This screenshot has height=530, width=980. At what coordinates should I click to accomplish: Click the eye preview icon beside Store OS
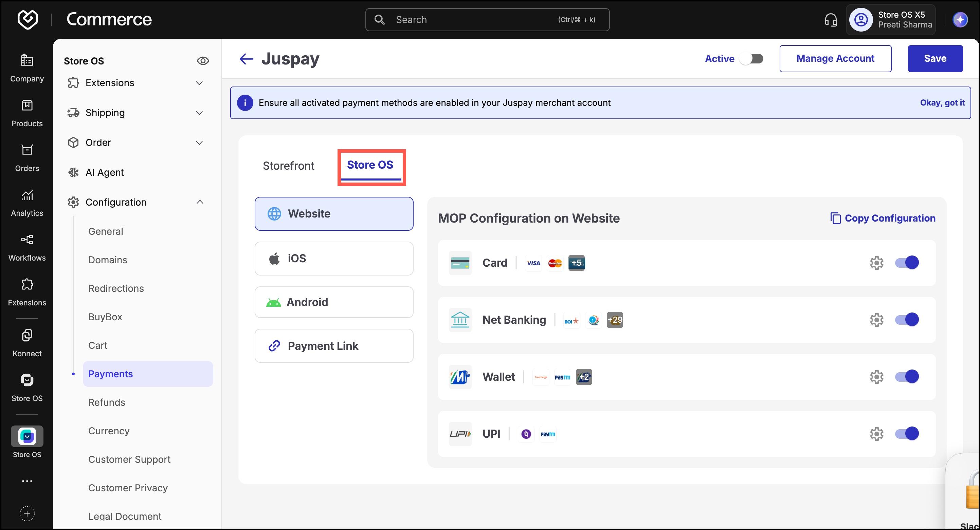click(203, 61)
